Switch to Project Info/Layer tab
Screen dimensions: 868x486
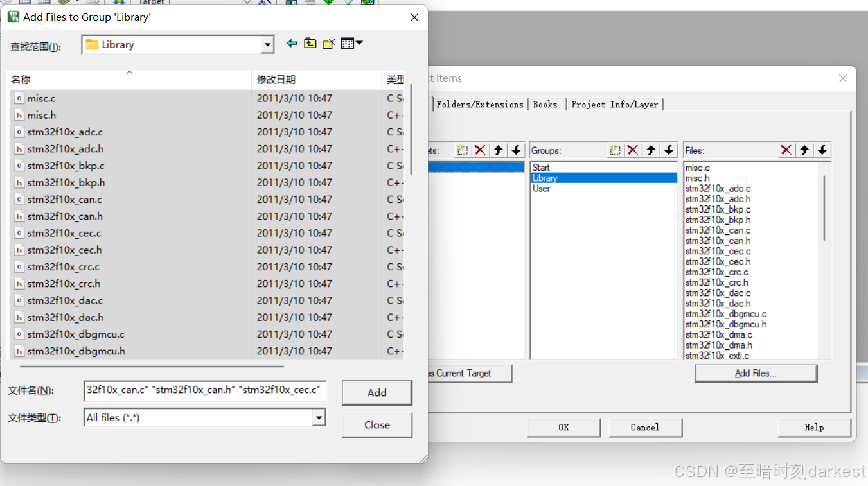coord(614,104)
